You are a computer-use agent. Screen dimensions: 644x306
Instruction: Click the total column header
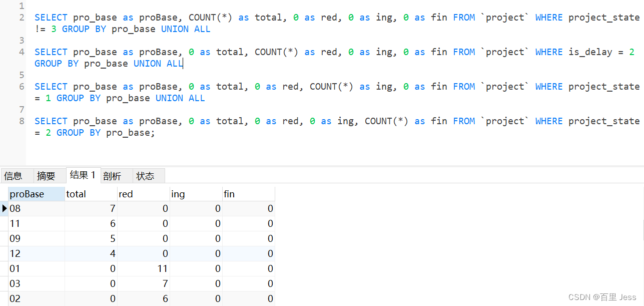click(x=91, y=194)
